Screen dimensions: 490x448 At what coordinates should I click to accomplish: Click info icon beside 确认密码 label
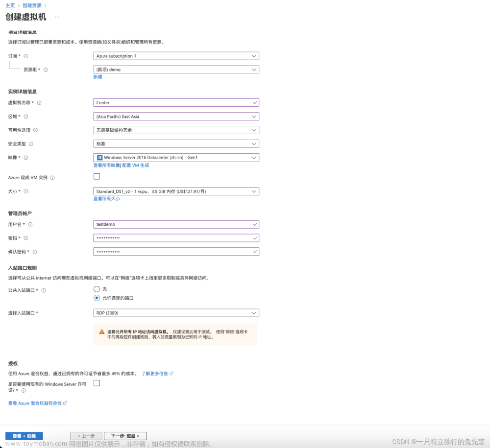coord(35,252)
